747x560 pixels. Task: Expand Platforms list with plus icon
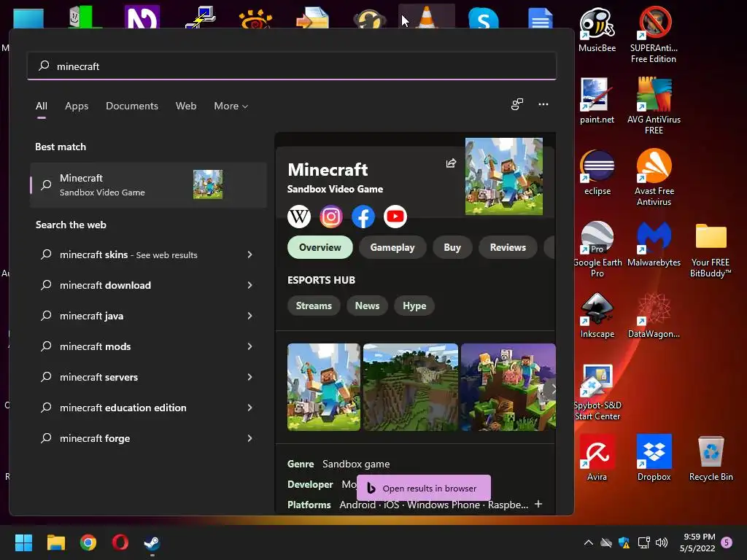[538, 504]
